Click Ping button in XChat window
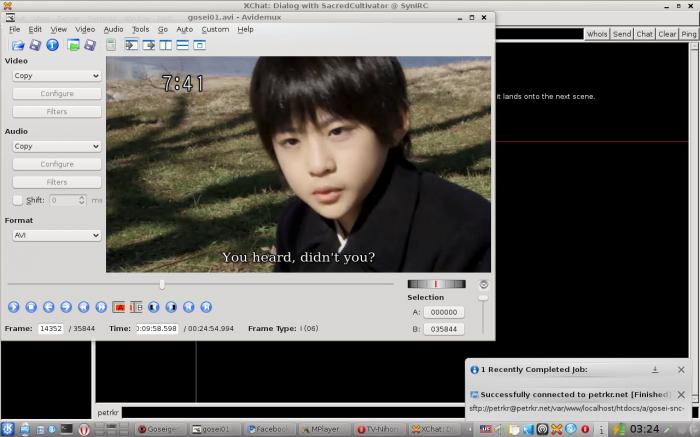Screen dimensions: 700x437 point(688,34)
